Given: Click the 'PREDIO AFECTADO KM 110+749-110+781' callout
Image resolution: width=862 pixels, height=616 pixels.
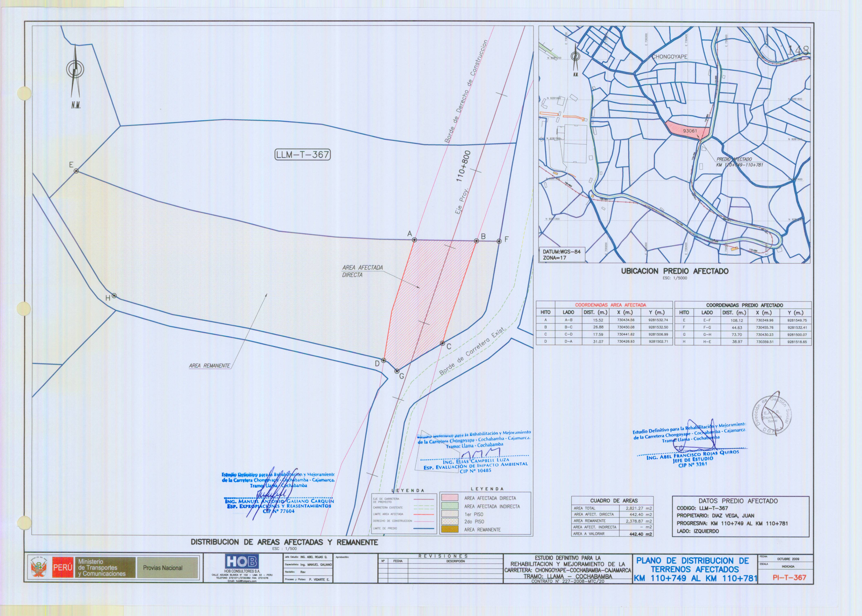Looking at the screenshot, I should [739, 162].
